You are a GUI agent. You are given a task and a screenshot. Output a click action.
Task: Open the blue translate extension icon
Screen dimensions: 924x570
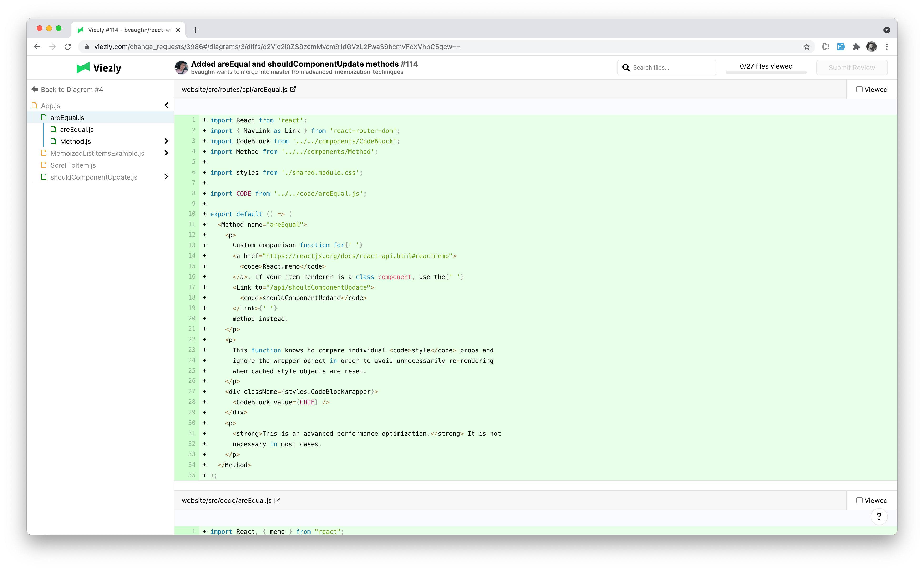(x=841, y=47)
